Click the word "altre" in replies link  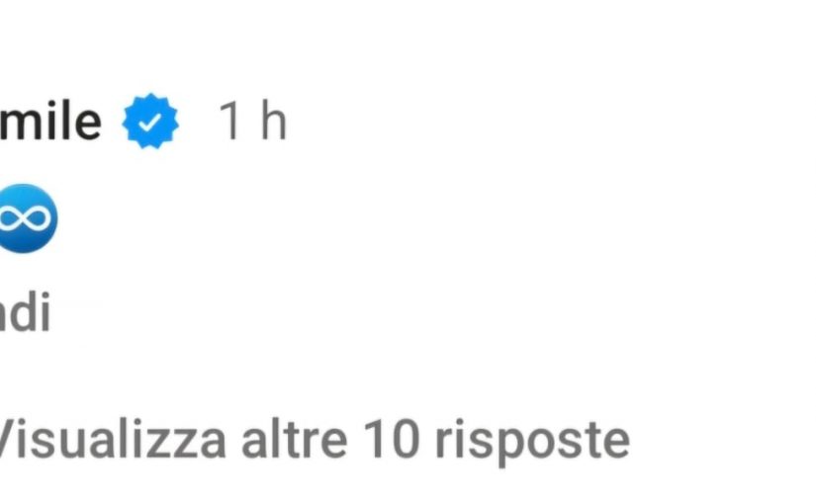click(x=294, y=440)
